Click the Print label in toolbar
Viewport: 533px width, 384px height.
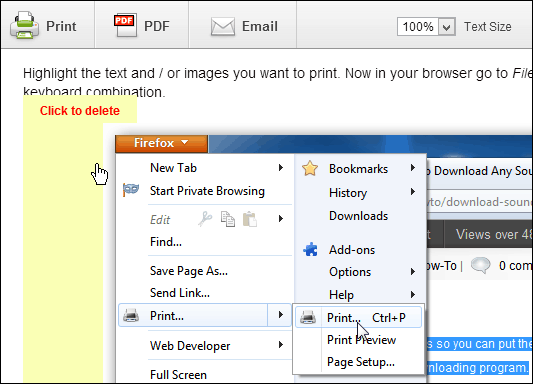tap(61, 26)
